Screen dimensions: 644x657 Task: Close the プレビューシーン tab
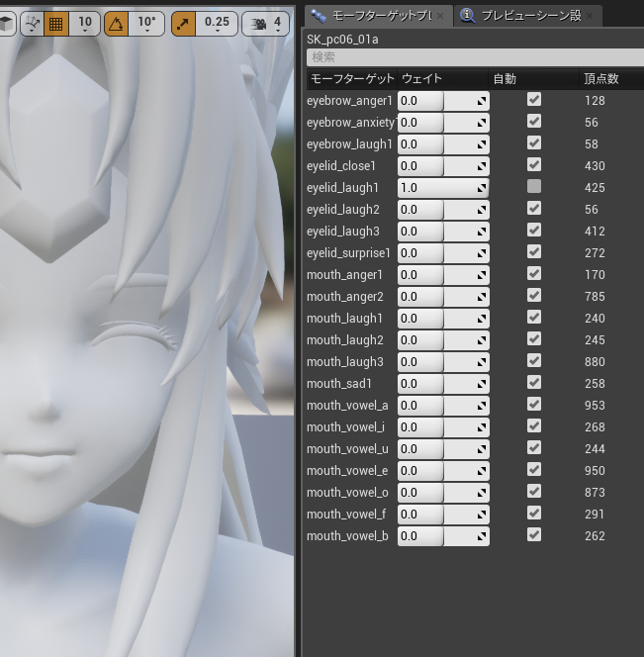(x=590, y=16)
